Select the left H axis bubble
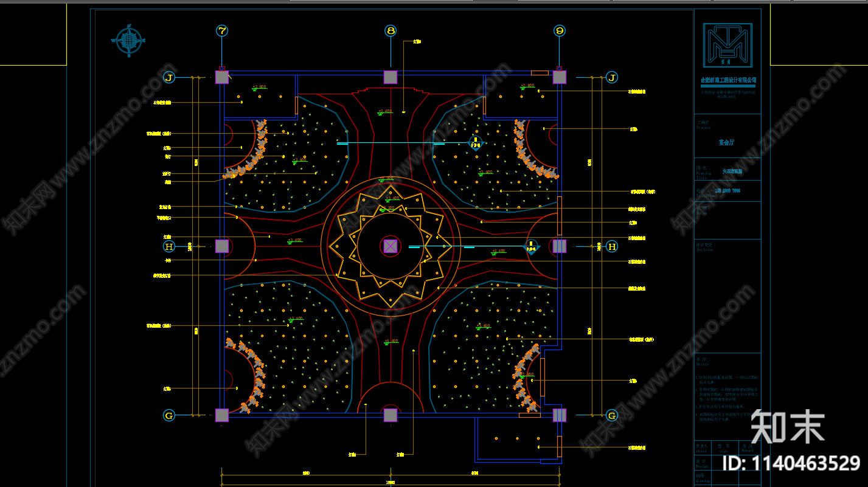The height and width of the screenshot is (487, 868). click(170, 246)
